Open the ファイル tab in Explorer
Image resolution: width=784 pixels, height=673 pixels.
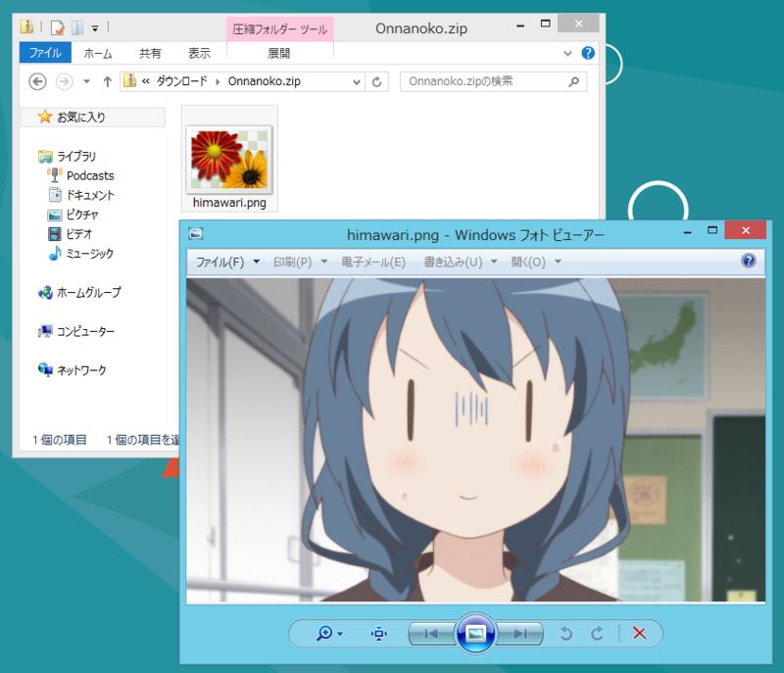(45, 53)
